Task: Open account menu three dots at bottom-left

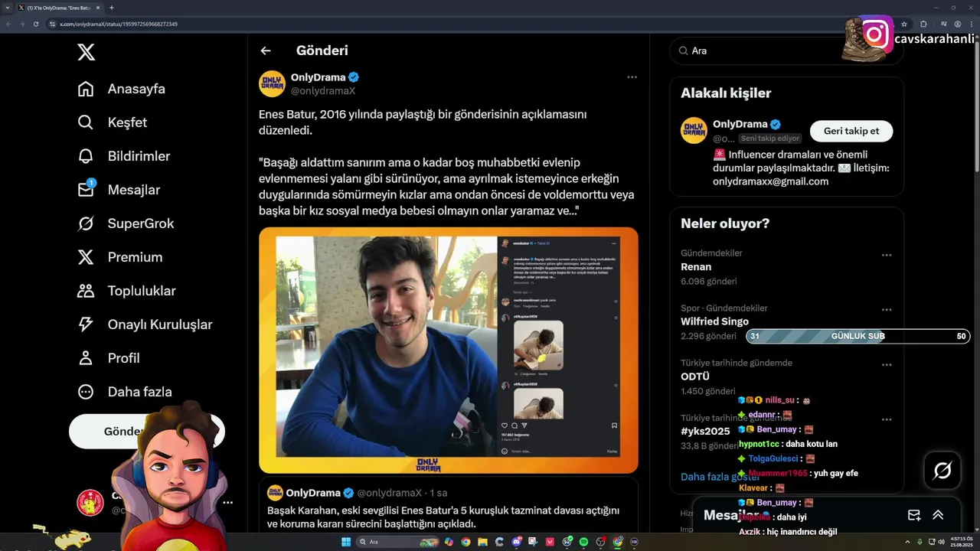Action: pyautogui.click(x=227, y=503)
